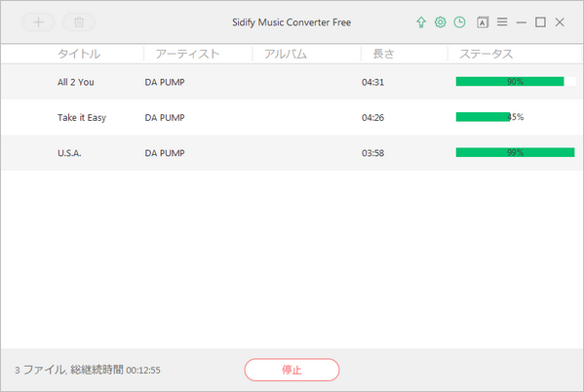Viewport: 584px width, 392px height.
Task: Click the 04:31 length value
Action: 372,82
